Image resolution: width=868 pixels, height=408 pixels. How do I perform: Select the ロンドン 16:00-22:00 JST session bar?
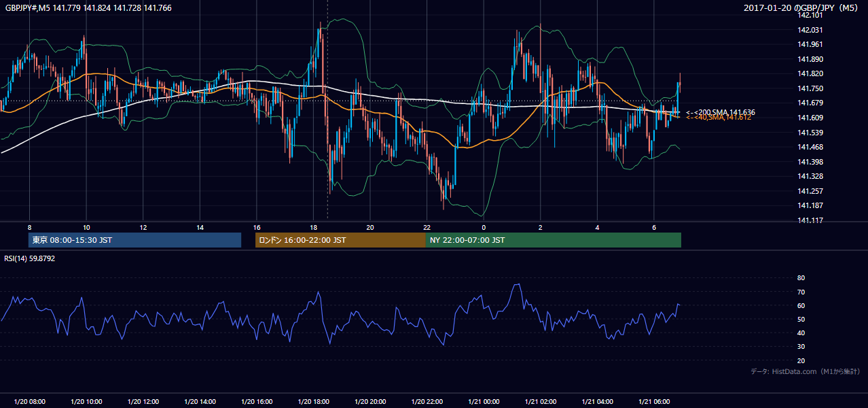pos(340,240)
